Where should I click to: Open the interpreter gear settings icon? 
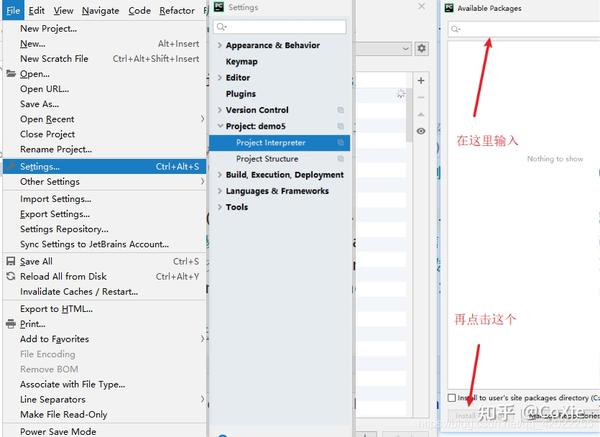pyautogui.click(x=421, y=49)
